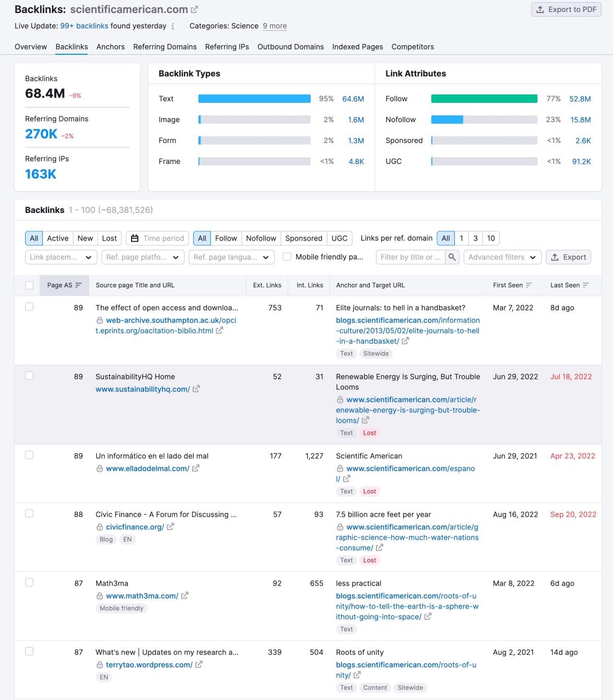Click the Export to PDF icon

pyautogui.click(x=540, y=9)
